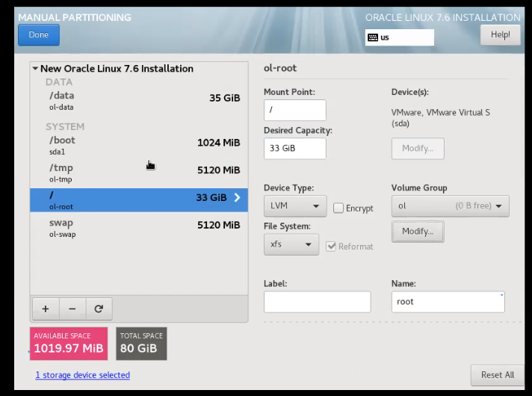
Task: Click the ORACLE LINUX 7.6 INSTALLATION title
Action: pyautogui.click(x=443, y=17)
